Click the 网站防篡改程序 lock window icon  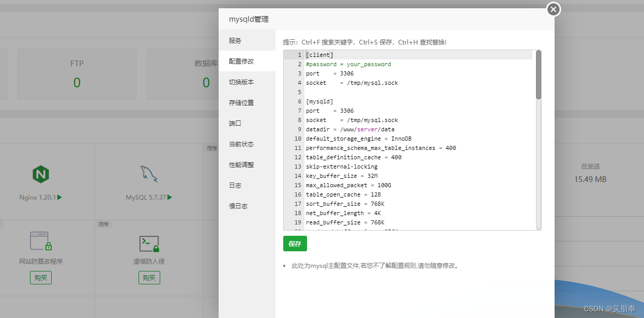tap(41, 241)
